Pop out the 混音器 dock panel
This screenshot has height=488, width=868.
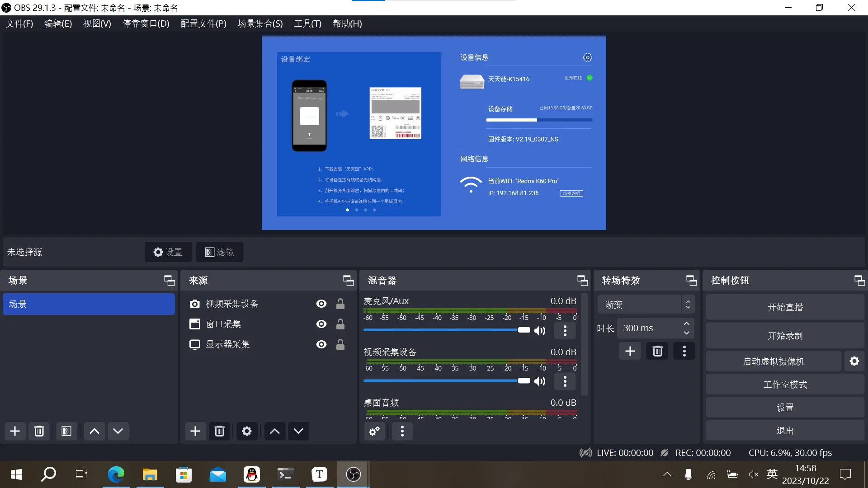pyautogui.click(x=582, y=281)
